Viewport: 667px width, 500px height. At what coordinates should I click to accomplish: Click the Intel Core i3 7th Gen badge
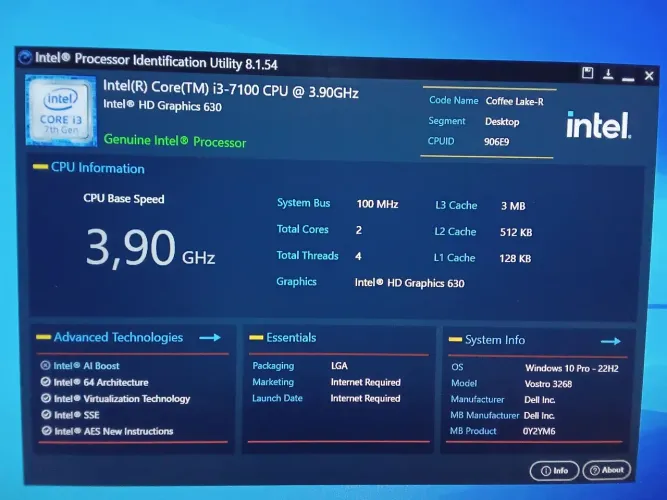point(61,111)
